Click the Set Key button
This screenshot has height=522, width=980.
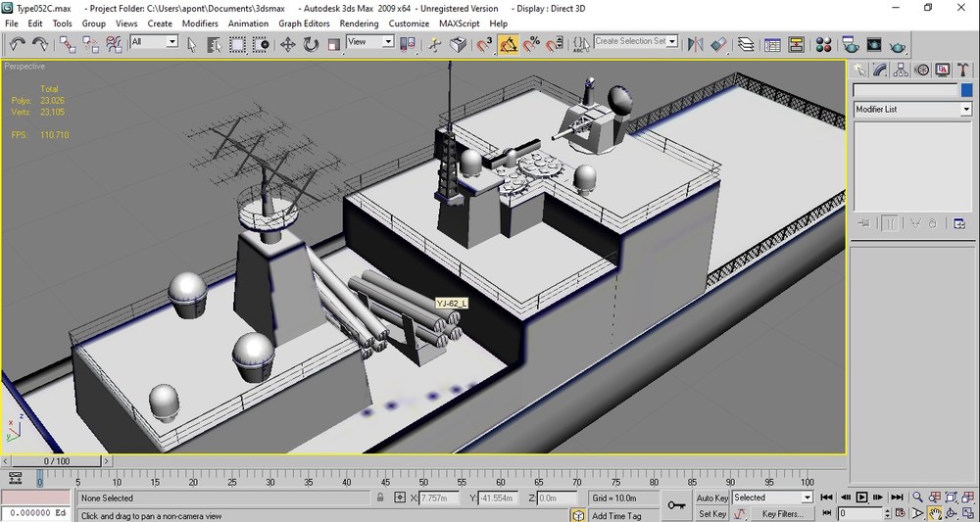pyautogui.click(x=711, y=514)
